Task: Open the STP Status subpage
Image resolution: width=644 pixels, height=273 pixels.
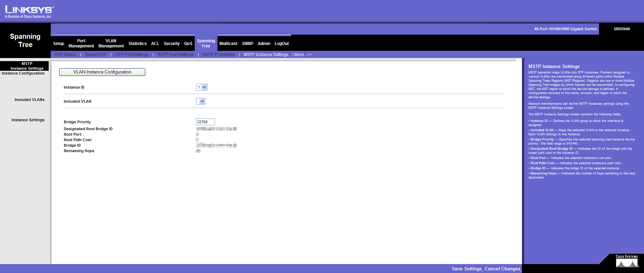Action: coord(65,55)
